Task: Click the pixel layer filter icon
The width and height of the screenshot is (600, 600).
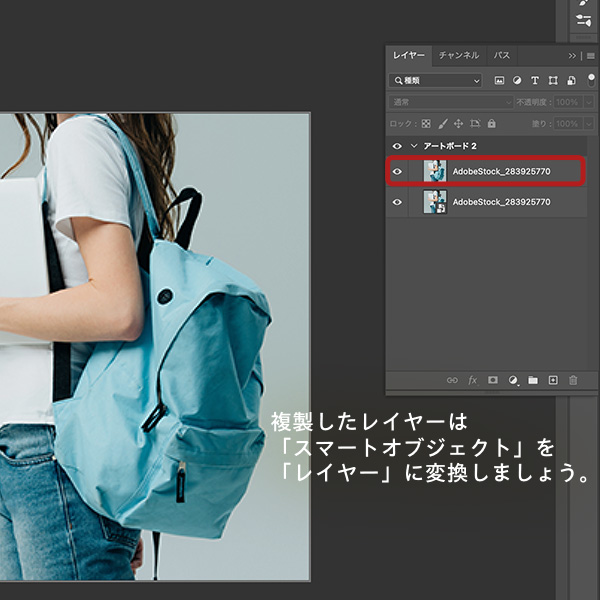Action: 499,80
